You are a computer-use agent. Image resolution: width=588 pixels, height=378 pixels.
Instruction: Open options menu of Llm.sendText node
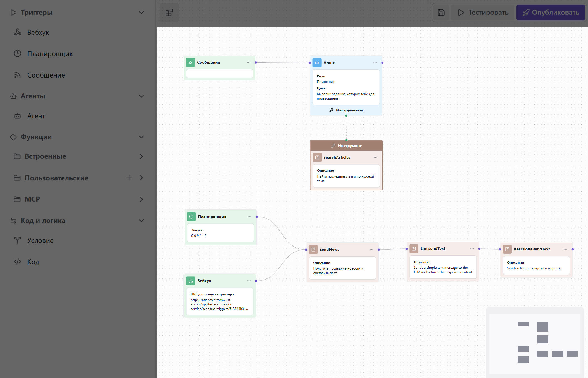(472, 248)
